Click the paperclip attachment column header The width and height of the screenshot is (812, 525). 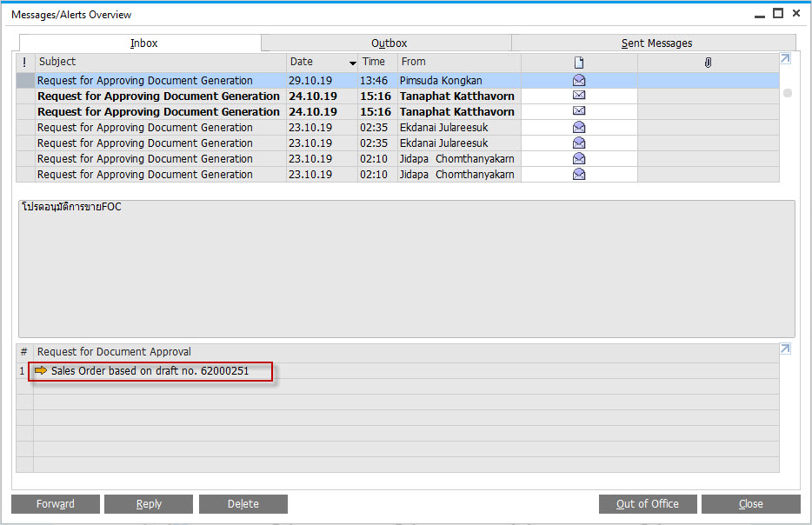click(x=708, y=63)
